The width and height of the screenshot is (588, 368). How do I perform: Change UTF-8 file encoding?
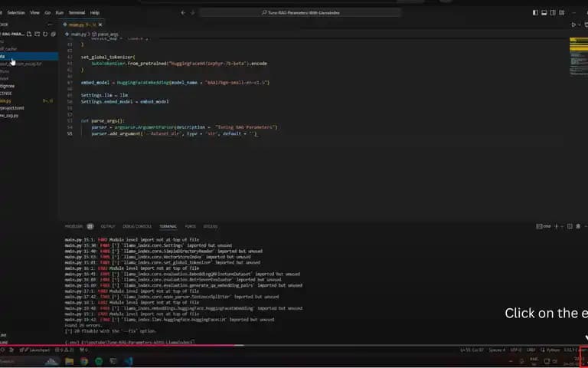(515, 350)
